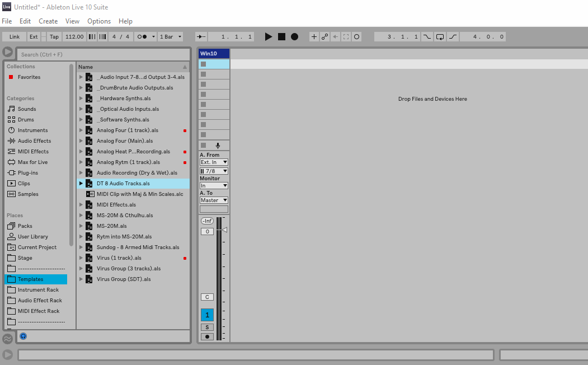Click the track volume fader handle
Image resolution: width=588 pixels, height=365 pixels.
224,230
